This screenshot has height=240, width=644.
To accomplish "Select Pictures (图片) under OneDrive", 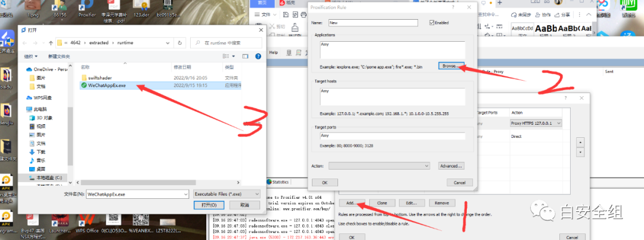I will tap(38, 78).
